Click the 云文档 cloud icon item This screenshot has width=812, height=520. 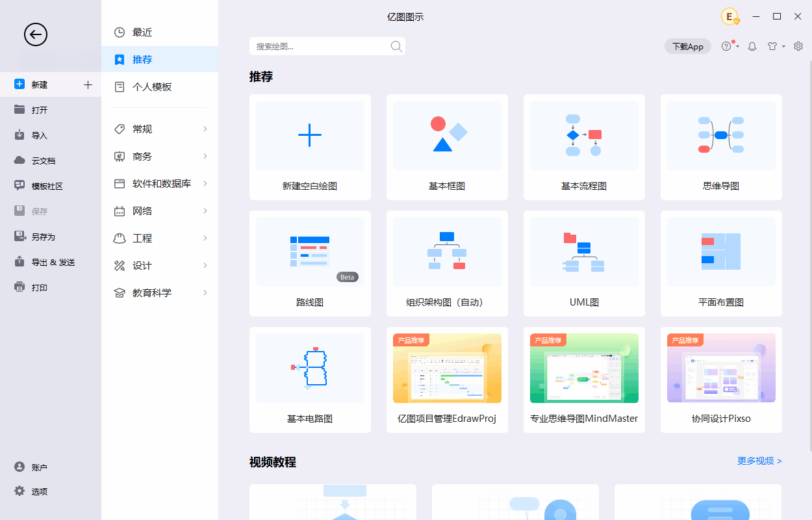(x=43, y=161)
